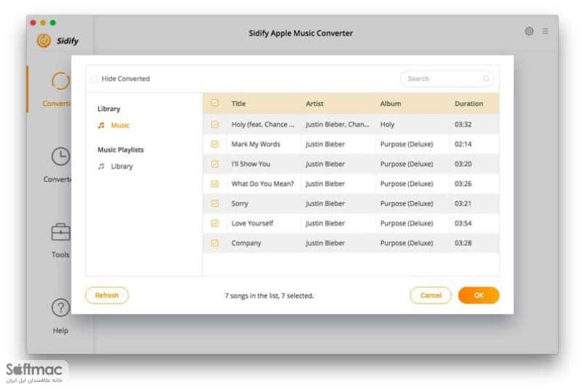Screen dimensions: 585x392
Task: Select the song title I'll Show You
Action: [x=250, y=164]
